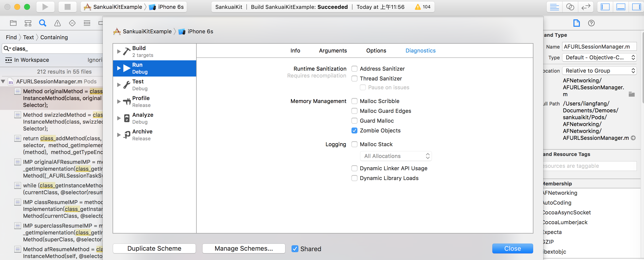This screenshot has width=644, height=260.
Task: Show the Version editor
Action: (585, 7)
